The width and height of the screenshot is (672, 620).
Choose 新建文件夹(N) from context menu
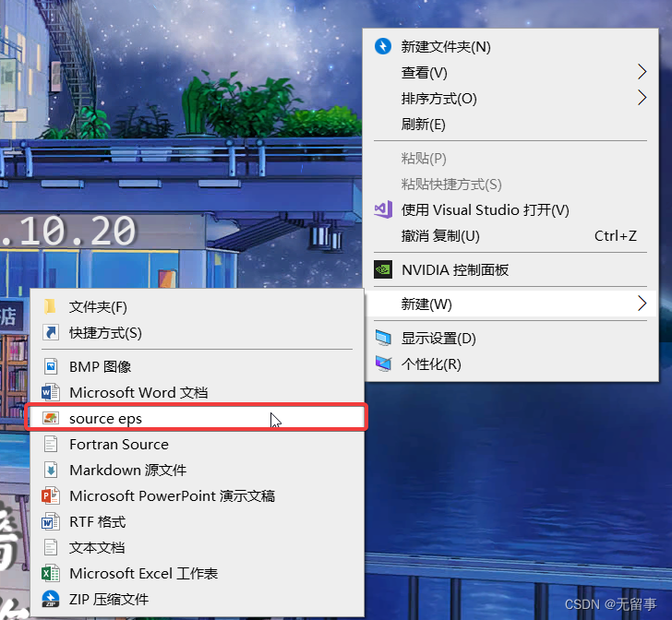click(510, 46)
